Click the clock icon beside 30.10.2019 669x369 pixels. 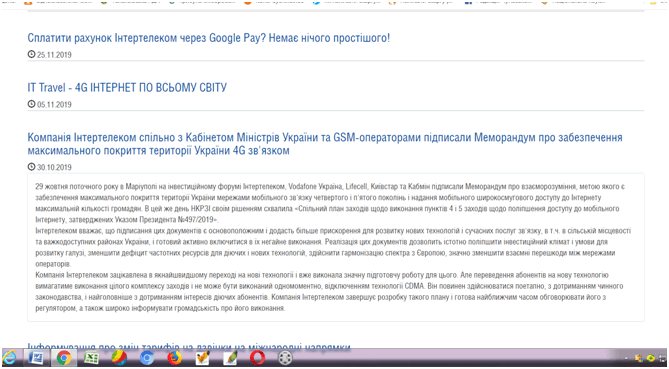pos(31,167)
